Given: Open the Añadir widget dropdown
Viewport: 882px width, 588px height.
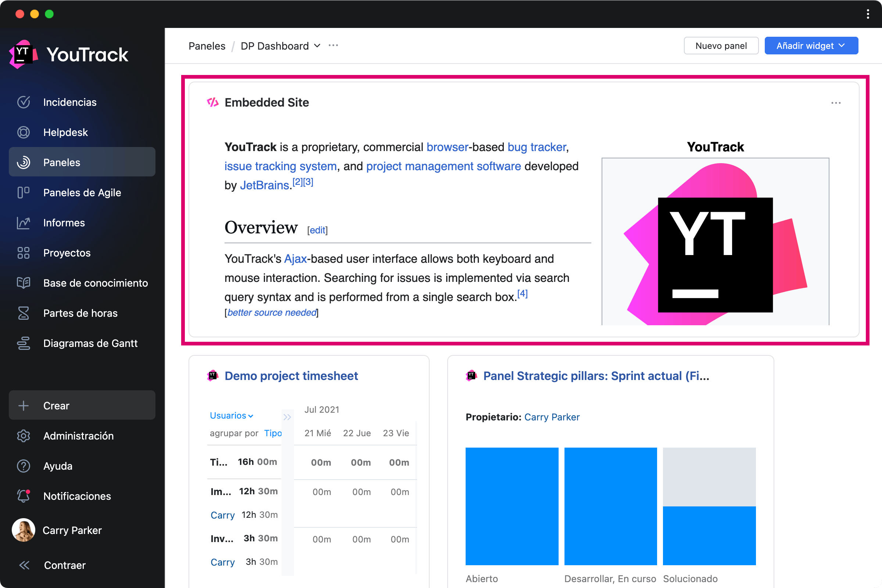Looking at the screenshot, I should (811, 46).
